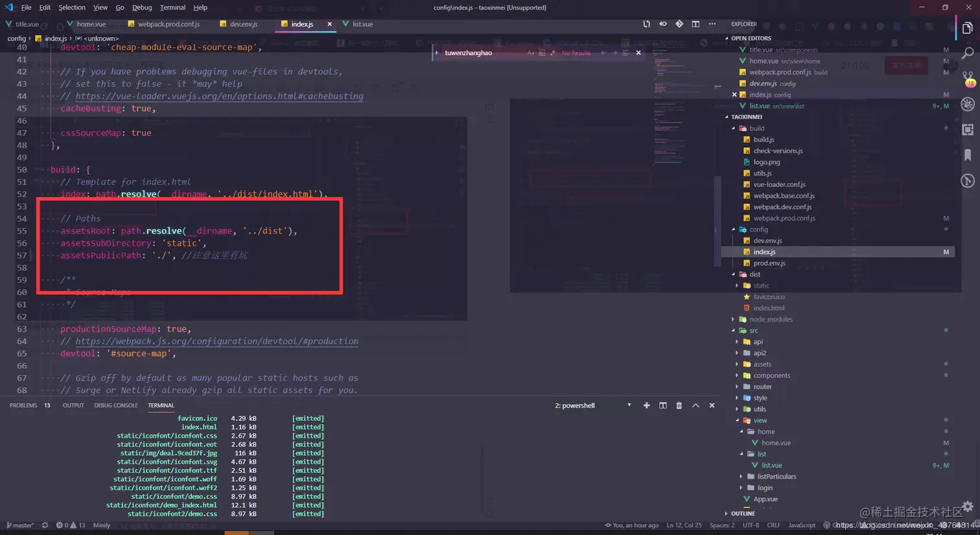
Task: Toggle regular expression in find widget
Action: [553, 53]
